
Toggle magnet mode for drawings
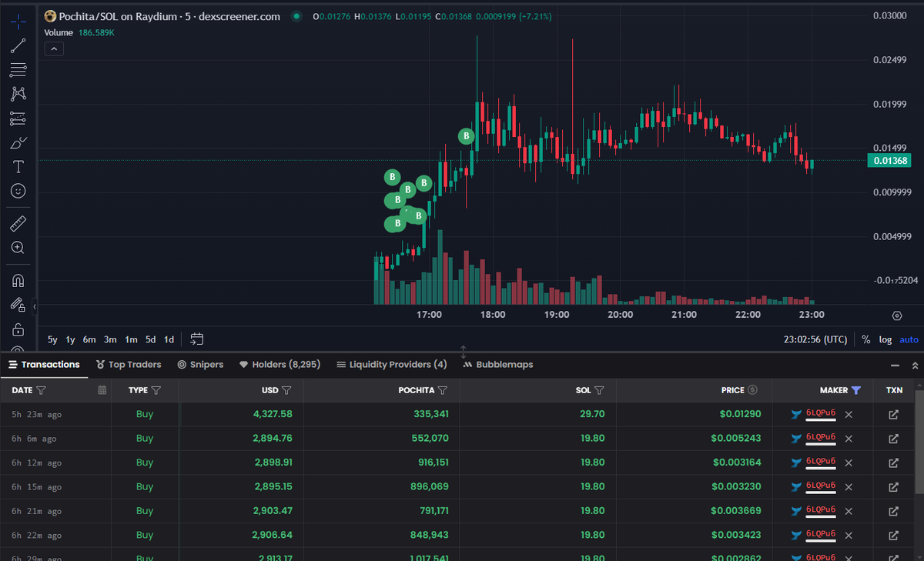[18, 281]
